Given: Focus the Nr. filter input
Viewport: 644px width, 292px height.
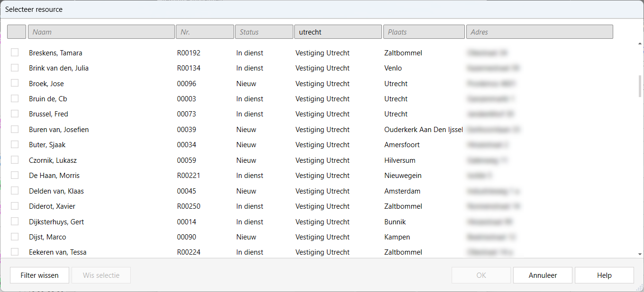Looking at the screenshot, I should point(204,32).
